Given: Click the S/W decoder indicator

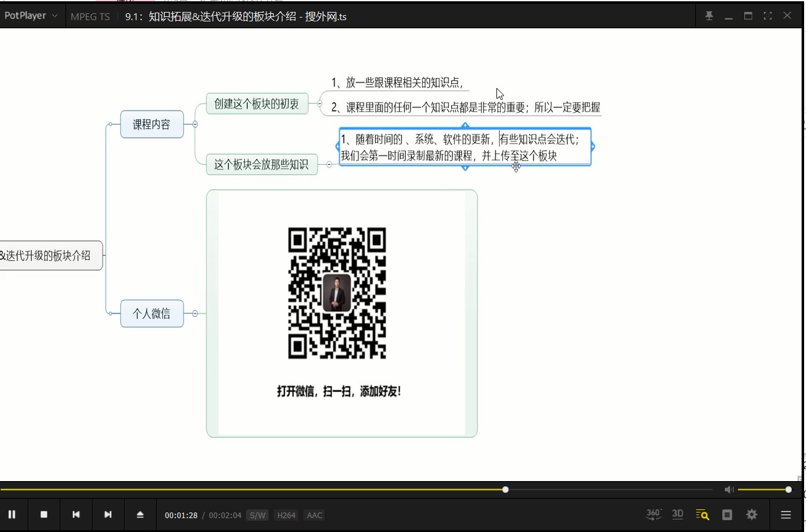Looking at the screenshot, I should [x=257, y=515].
